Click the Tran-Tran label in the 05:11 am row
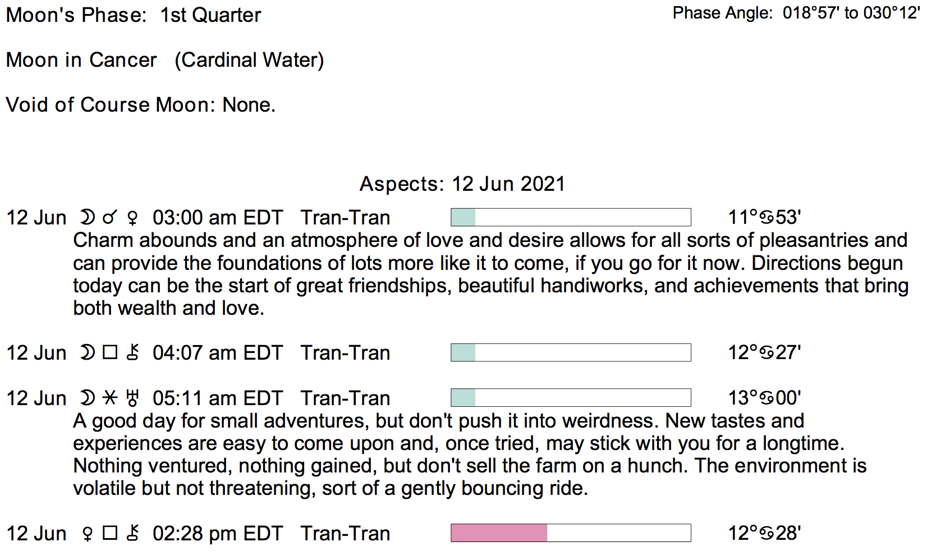Viewport: 936px width, 560px height. pyautogui.click(x=345, y=398)
